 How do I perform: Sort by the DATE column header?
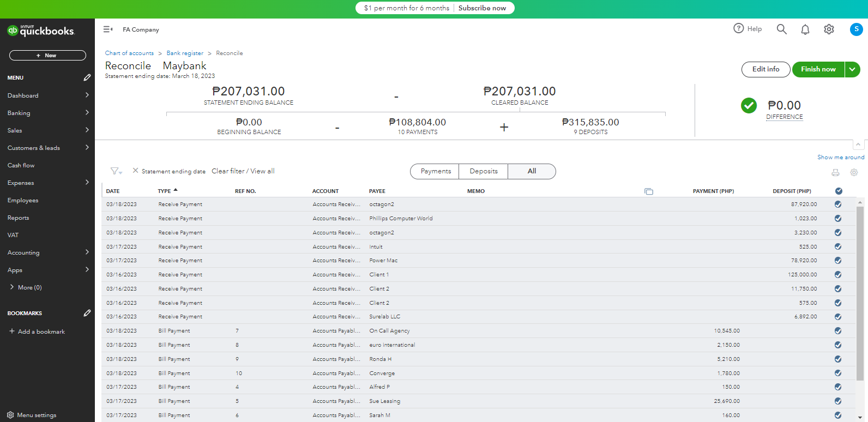[x=113, y=191]
